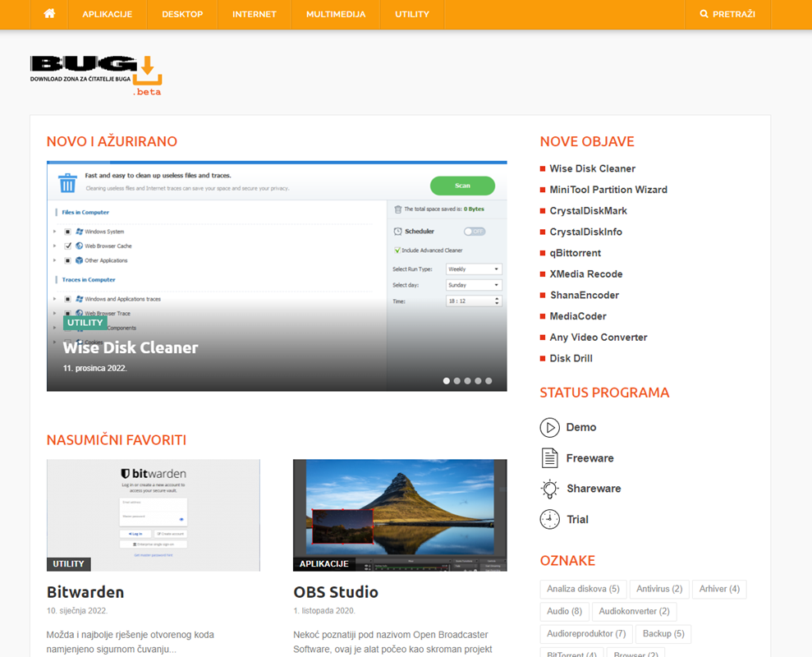This screenshot has height=657, width=812.
Task: Click the date 1. listopada 2020.
Action: (x=324, y=611)
